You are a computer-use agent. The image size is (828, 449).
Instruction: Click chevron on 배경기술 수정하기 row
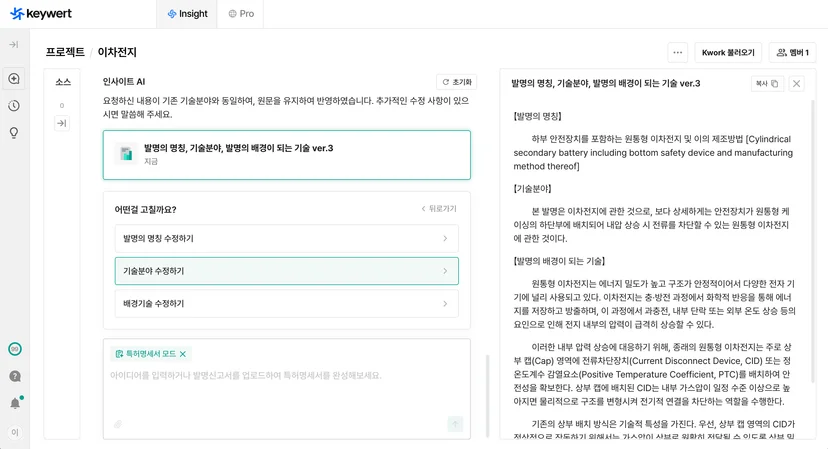445,304
